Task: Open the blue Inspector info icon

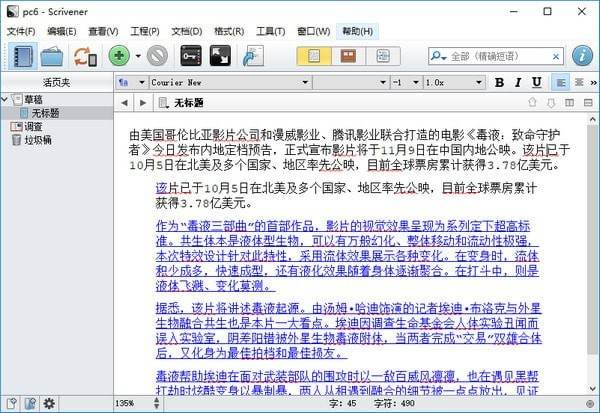Action: point(582,57)
